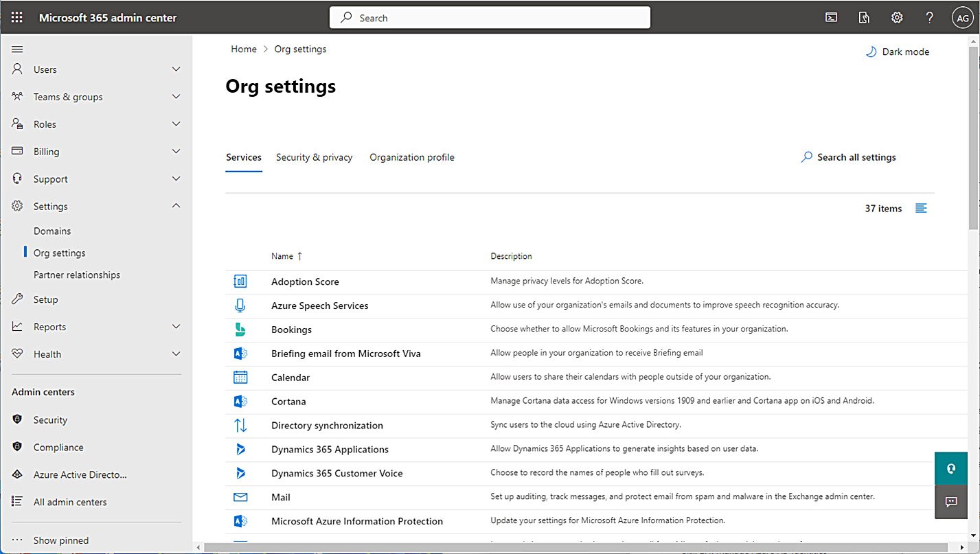Click the Adoption Score service icon
The image size is (980, 554).
point(240,281)
